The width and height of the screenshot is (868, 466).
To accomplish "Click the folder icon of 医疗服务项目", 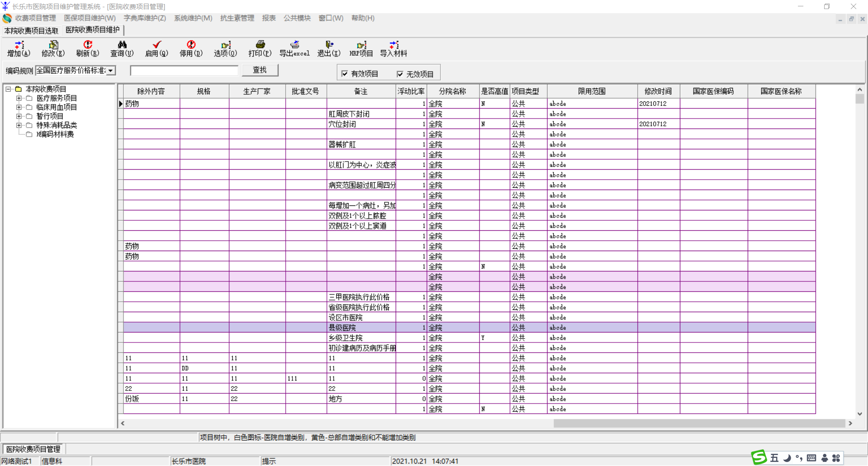I will pyautogui.click(x=29, y=98).
